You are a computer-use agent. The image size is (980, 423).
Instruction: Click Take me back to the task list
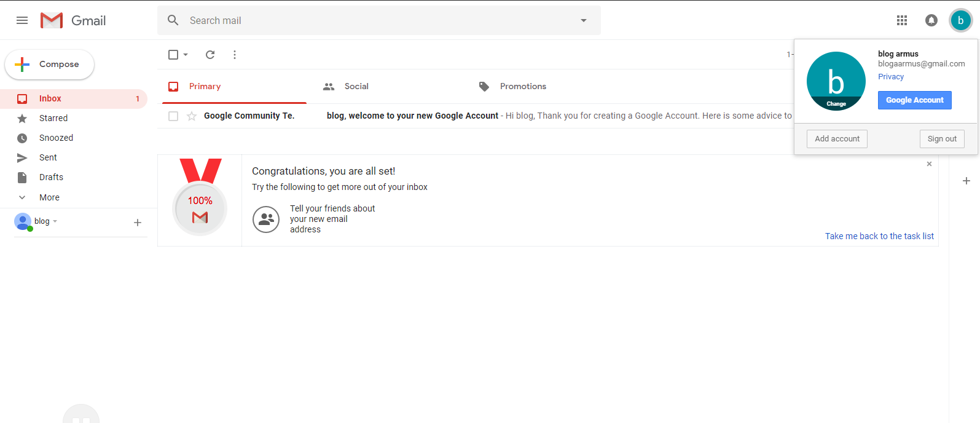[x=879, y=236]
